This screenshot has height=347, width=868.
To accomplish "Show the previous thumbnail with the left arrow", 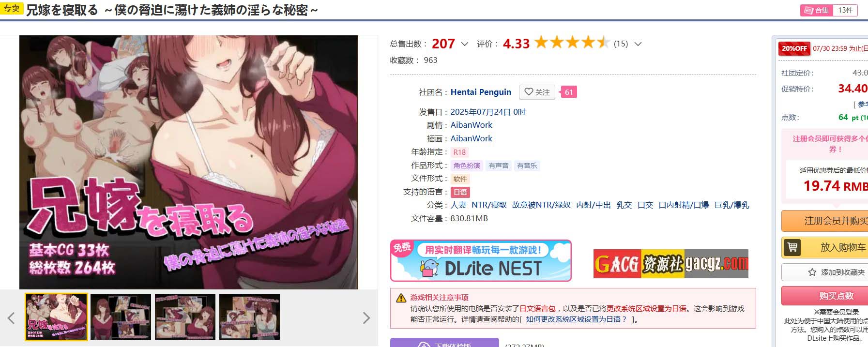I will pos(11,318).
